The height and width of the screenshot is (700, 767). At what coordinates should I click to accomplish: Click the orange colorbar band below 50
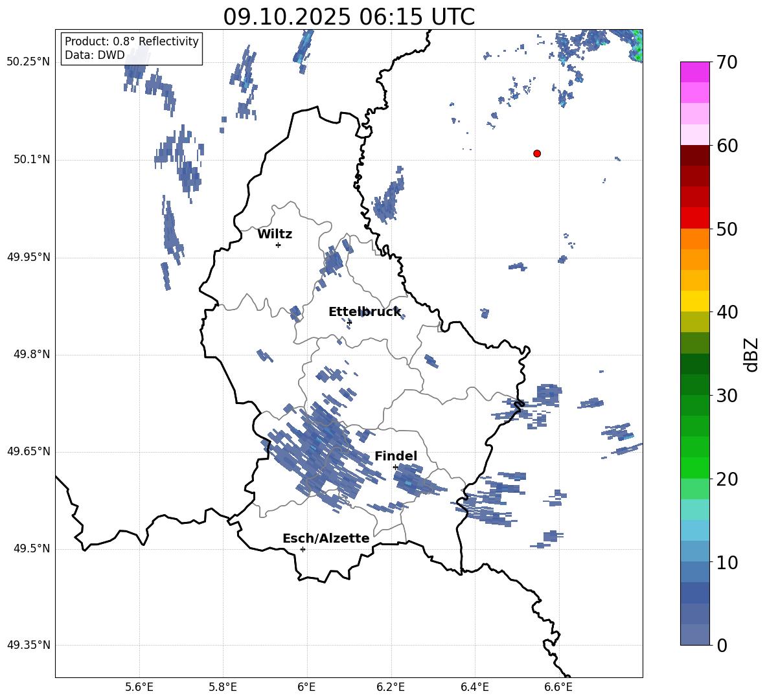pyautogui.click(x=694, y=238)
